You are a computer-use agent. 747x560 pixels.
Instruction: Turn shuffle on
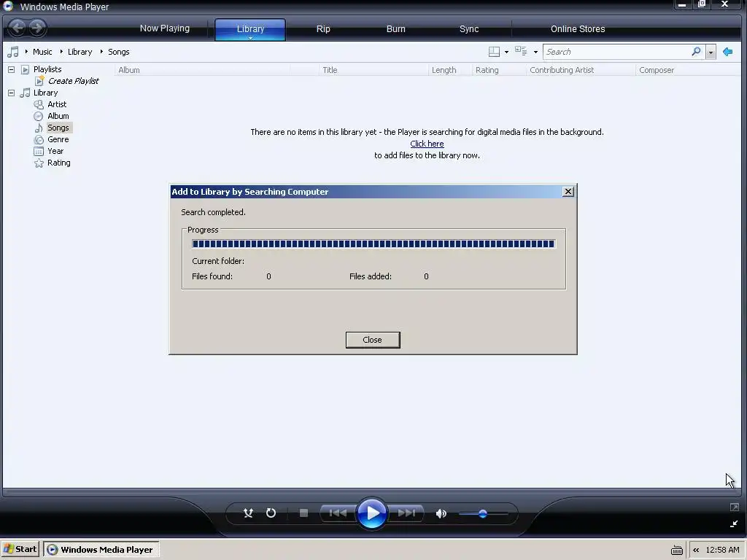[248, 513]
